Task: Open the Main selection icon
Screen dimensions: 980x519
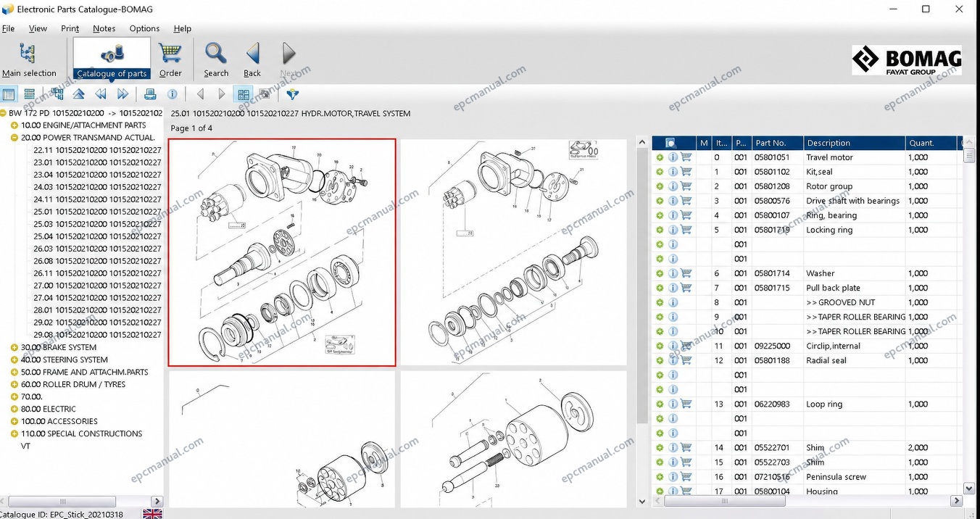Action: pyautogui.click(x=28, y=59)
